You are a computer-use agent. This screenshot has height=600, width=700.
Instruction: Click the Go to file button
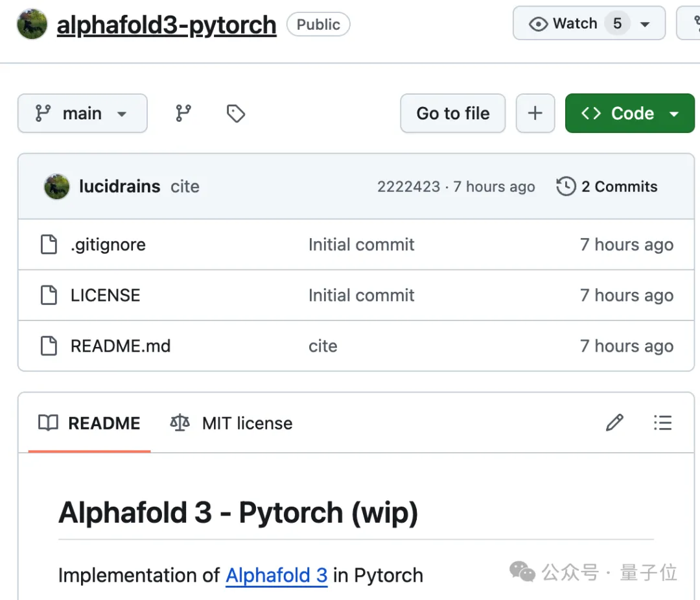click(452, 113)
